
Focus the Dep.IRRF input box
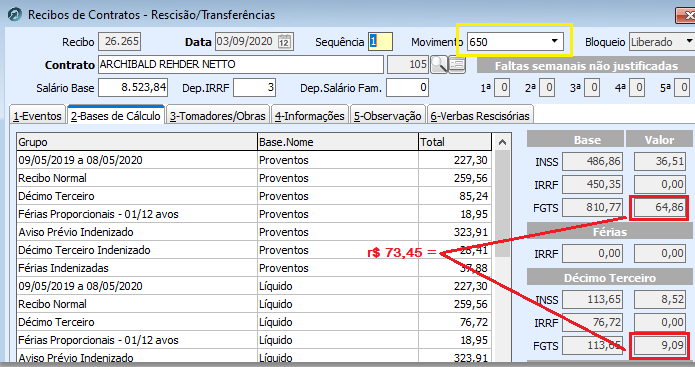[x=254, y=87]
